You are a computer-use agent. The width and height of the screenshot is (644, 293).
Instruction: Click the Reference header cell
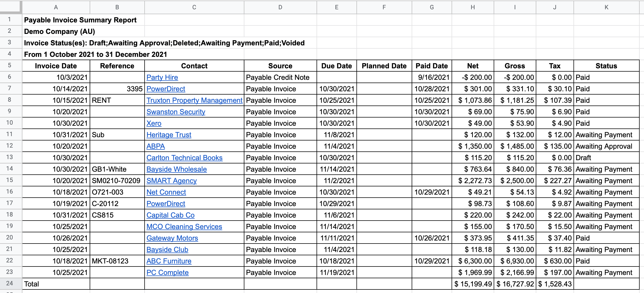[117, 66]
